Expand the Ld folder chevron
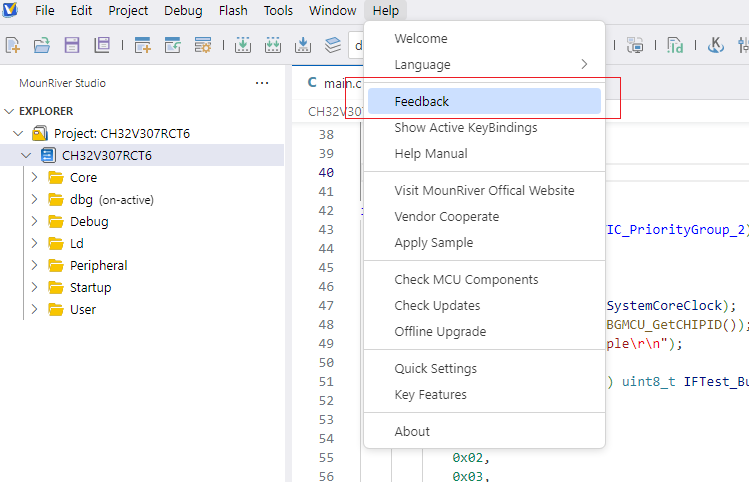749x482 pixels. [34, 243]
